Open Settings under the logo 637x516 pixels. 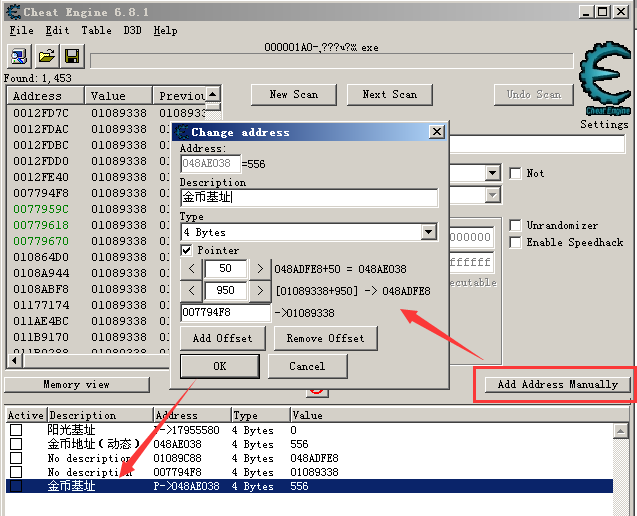(x=604, y=124)
